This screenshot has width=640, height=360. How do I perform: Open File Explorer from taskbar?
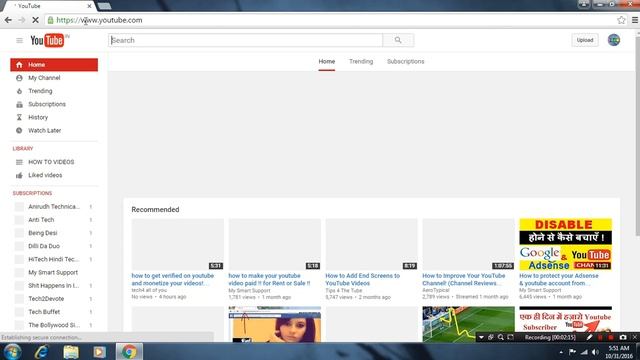point(71,352)
